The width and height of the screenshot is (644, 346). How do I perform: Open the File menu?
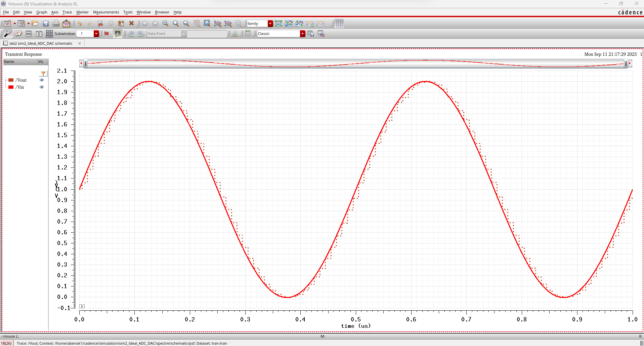tap(6, 12)
